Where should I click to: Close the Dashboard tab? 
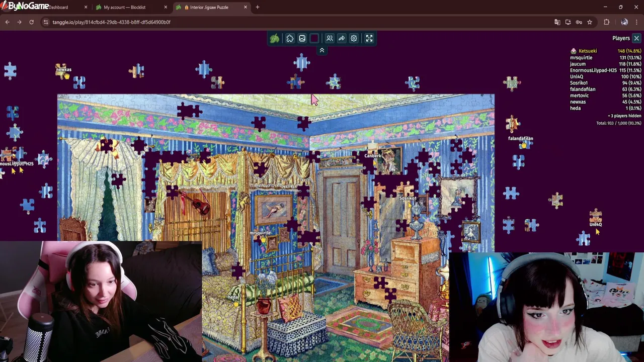click(x=86, y=7)
